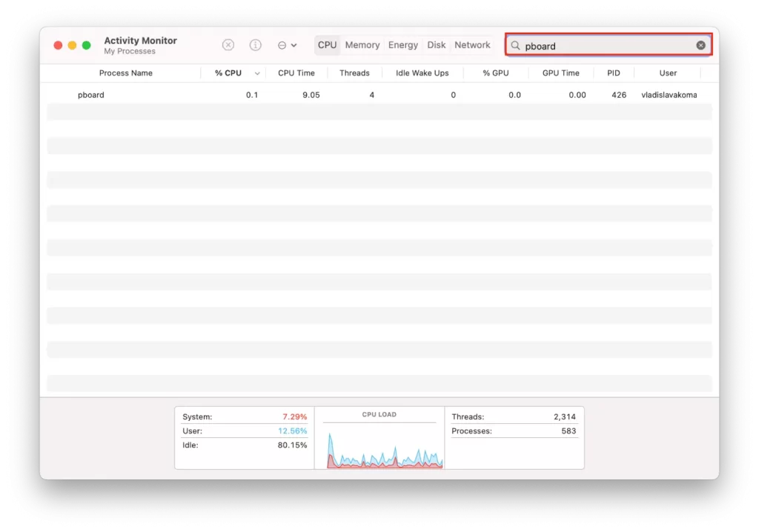Sort by the Threads column header

tap(354, 73)
